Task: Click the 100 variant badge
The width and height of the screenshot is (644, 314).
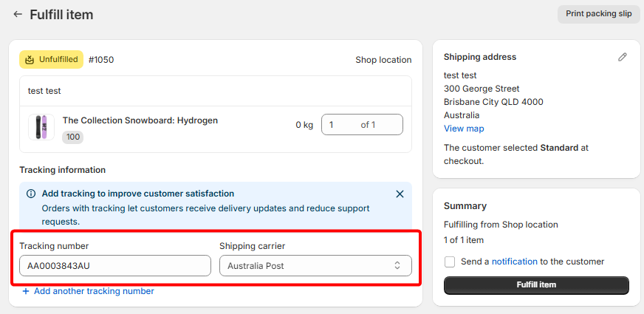Action: 73,137
